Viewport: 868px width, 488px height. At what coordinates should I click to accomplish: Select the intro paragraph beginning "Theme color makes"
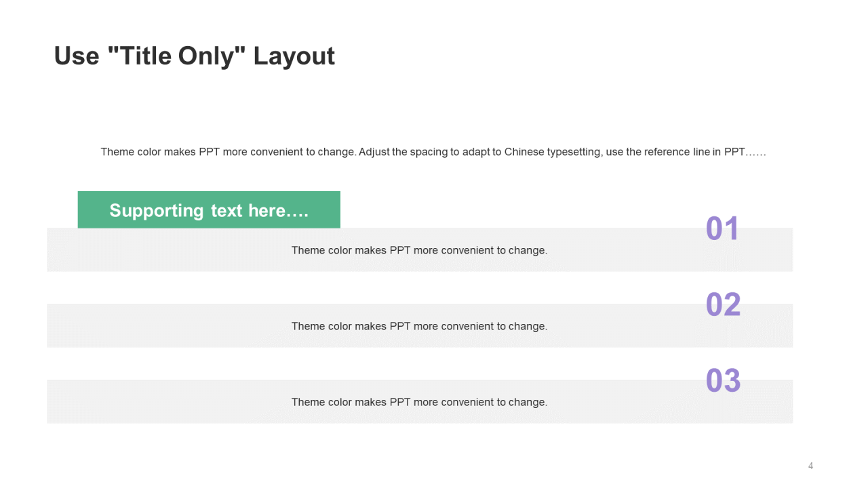coord(433,152)
